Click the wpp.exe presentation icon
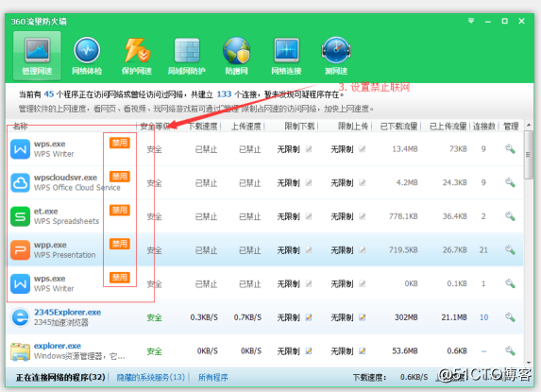 [20, 249]
